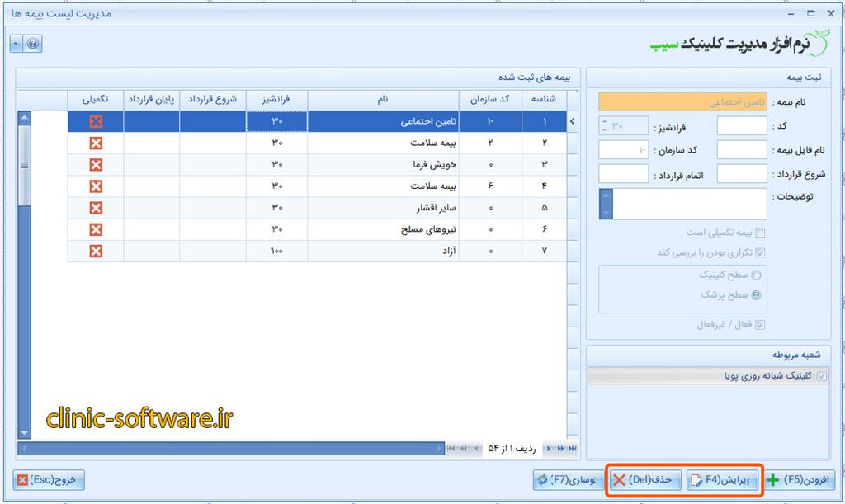Toggle the 'بیمه تکمیلی است' checkbox

point(760,233)
